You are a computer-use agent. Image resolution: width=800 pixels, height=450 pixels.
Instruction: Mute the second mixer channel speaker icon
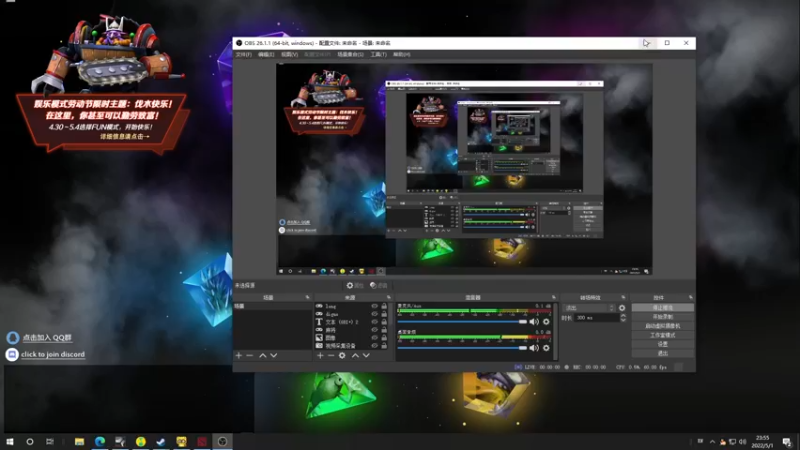tap(534, 348)
